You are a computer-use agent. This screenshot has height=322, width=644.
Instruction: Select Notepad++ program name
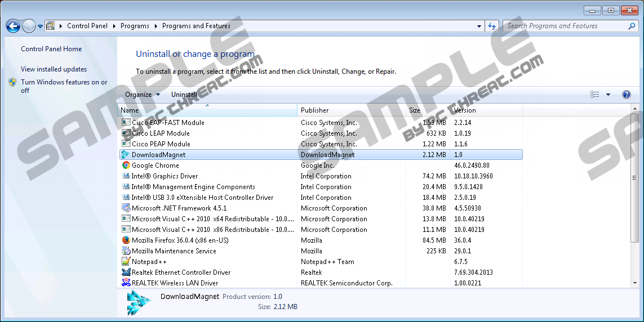[149, 262]
